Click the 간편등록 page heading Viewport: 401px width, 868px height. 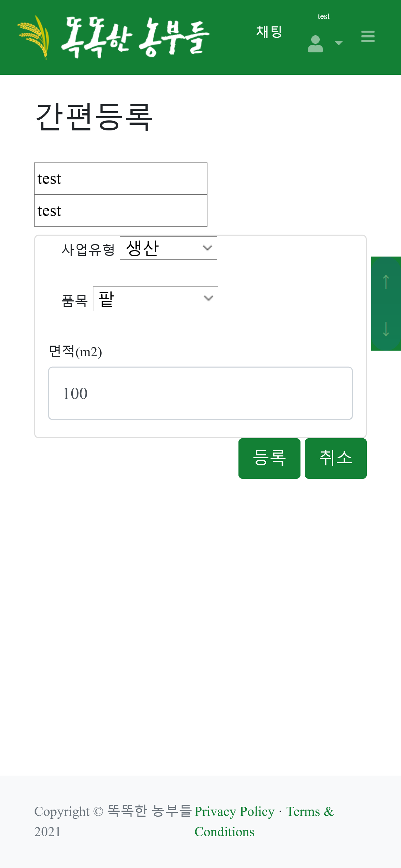[94, 117]
